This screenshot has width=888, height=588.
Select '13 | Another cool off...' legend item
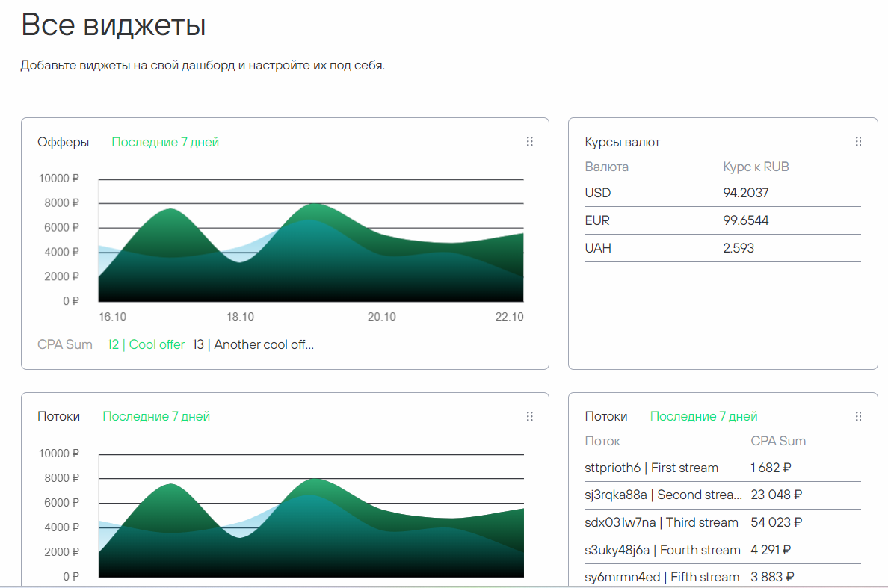point(253,344)
